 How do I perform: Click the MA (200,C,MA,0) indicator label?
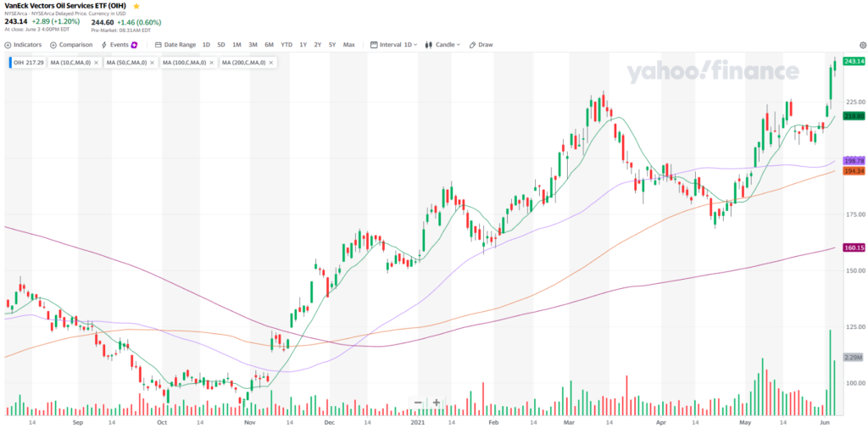(x=244, y=63)
